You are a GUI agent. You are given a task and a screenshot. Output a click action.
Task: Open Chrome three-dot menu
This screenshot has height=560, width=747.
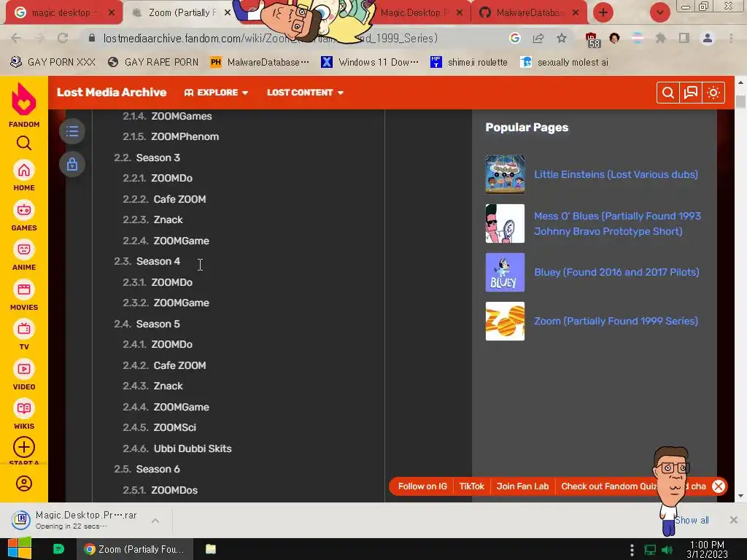pyautogui.click(x=731, y=38)
